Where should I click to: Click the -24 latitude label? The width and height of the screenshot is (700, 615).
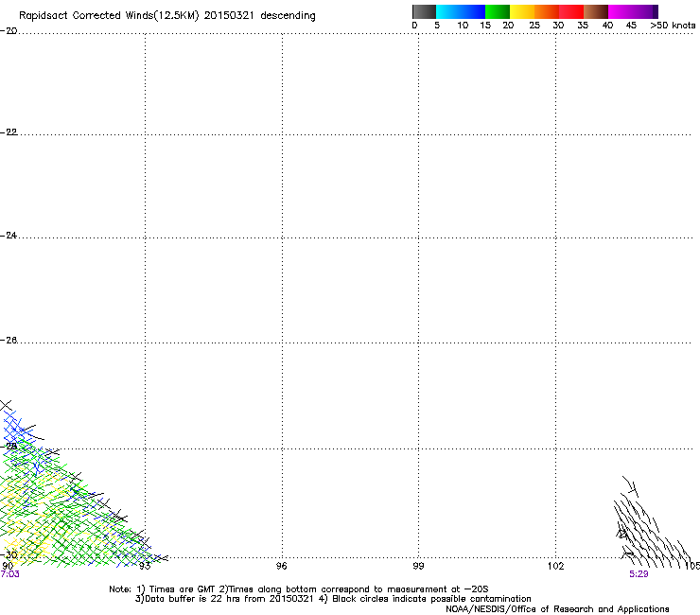[9, 235]
